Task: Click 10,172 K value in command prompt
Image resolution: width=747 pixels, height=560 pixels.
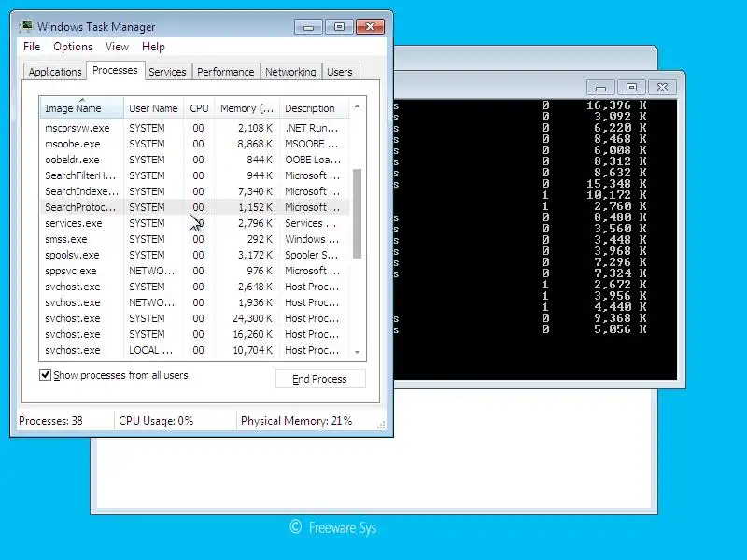Action: click(616, 195)
